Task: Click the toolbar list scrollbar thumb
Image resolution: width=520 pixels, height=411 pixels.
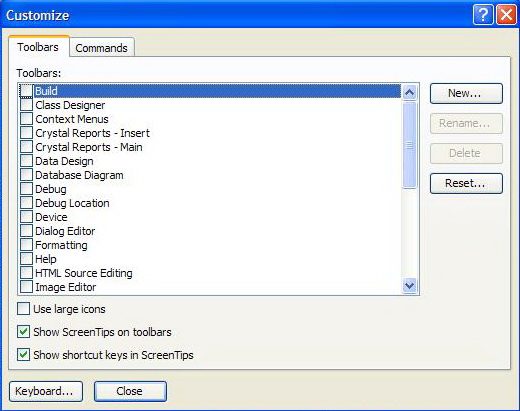Action: pos(409,145)
